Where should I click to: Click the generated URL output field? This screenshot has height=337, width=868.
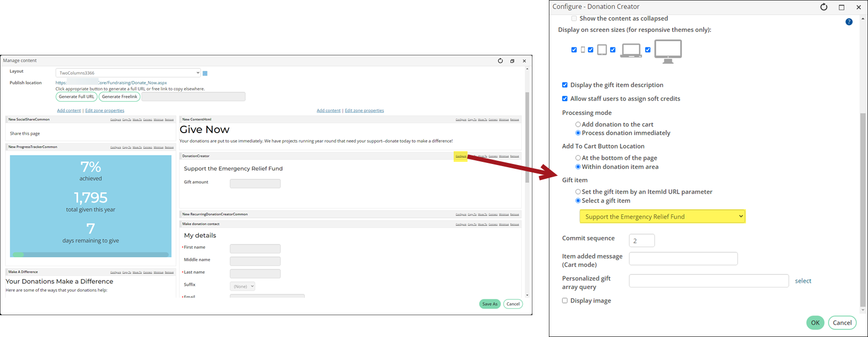pos(194,97)
